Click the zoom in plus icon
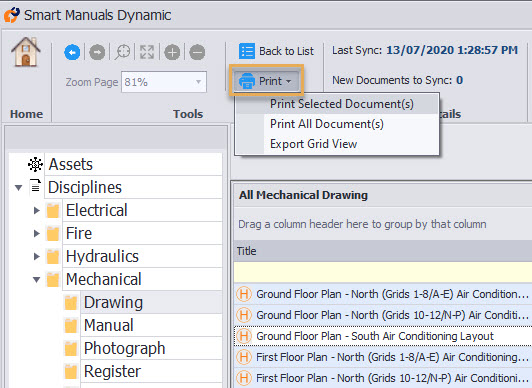Screen dimensions: 532x388 (172, 53)
